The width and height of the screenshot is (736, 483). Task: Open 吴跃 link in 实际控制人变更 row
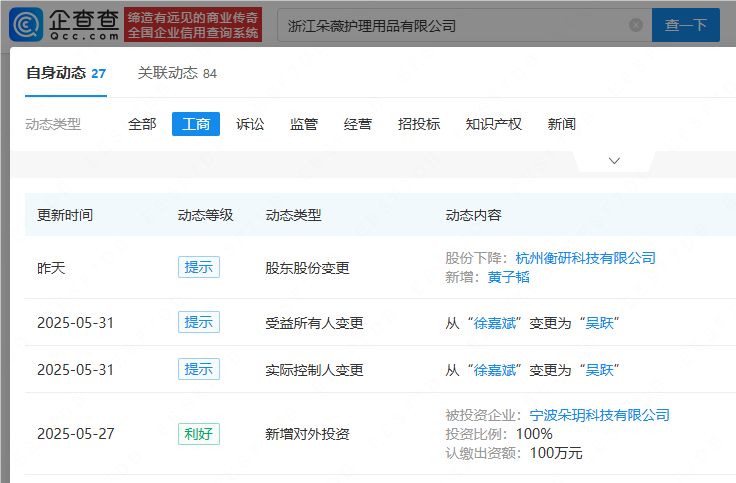click(599, 370)
